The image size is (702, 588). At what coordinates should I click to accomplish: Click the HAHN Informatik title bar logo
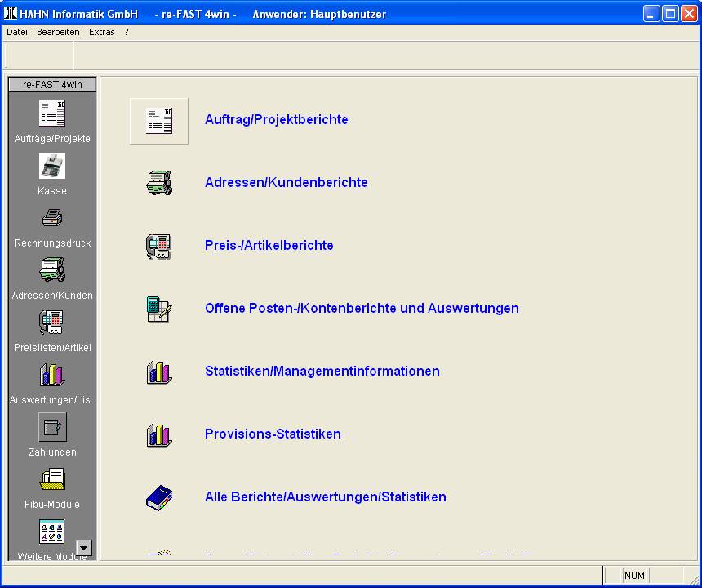click(11, 13)
